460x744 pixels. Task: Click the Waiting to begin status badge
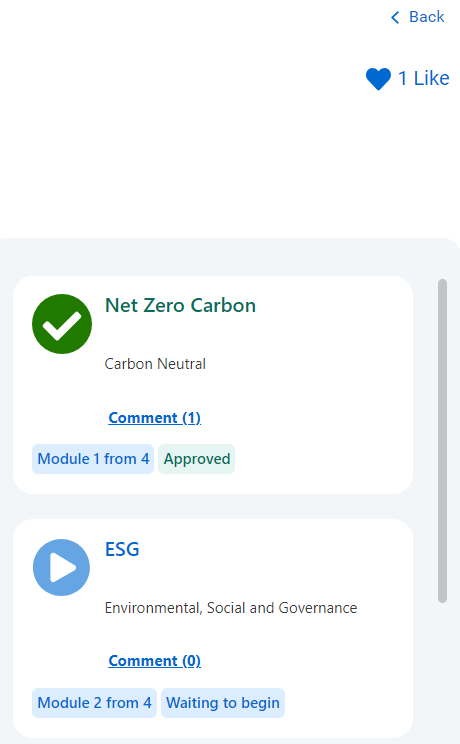coord(223,703)
